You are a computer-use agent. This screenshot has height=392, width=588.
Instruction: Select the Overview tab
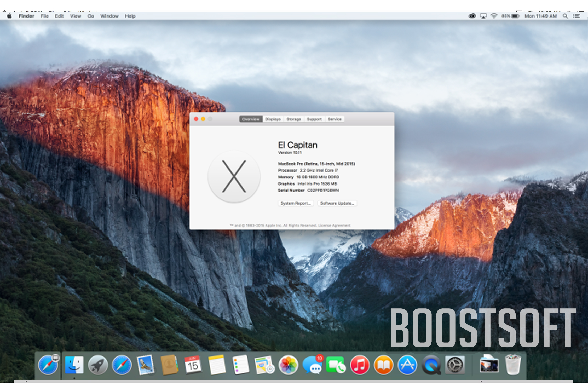tap(251, 119)
